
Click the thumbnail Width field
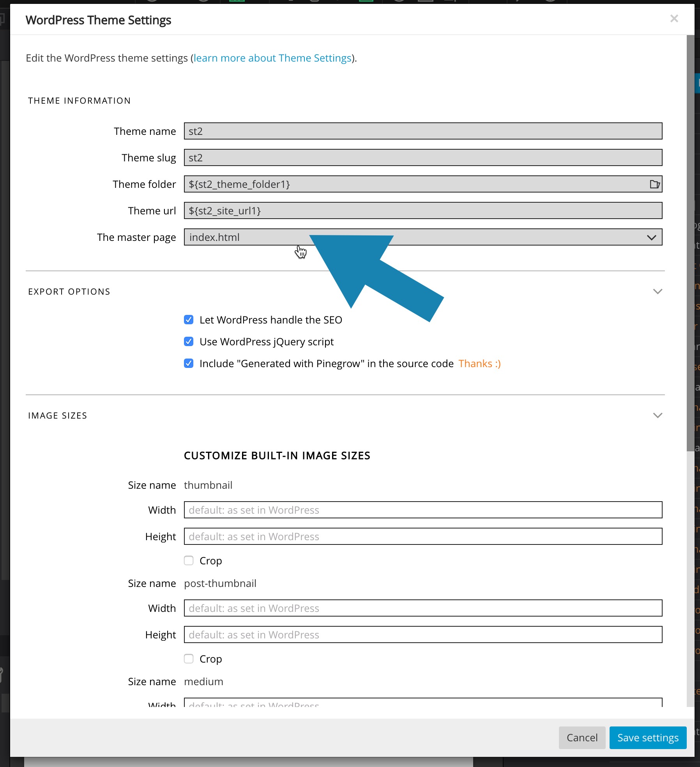(423, 510)
